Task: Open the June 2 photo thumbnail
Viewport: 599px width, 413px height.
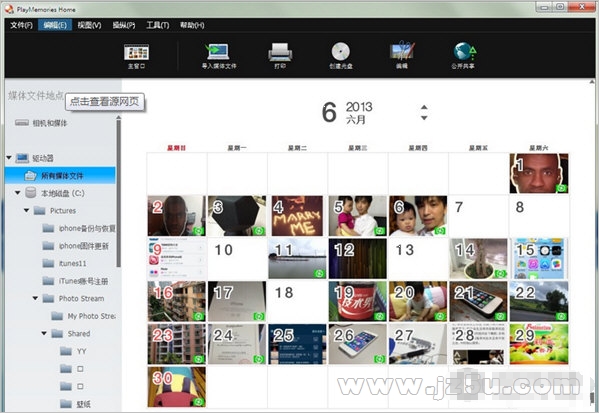Action: pyautogui.click(x=176, y=216)
